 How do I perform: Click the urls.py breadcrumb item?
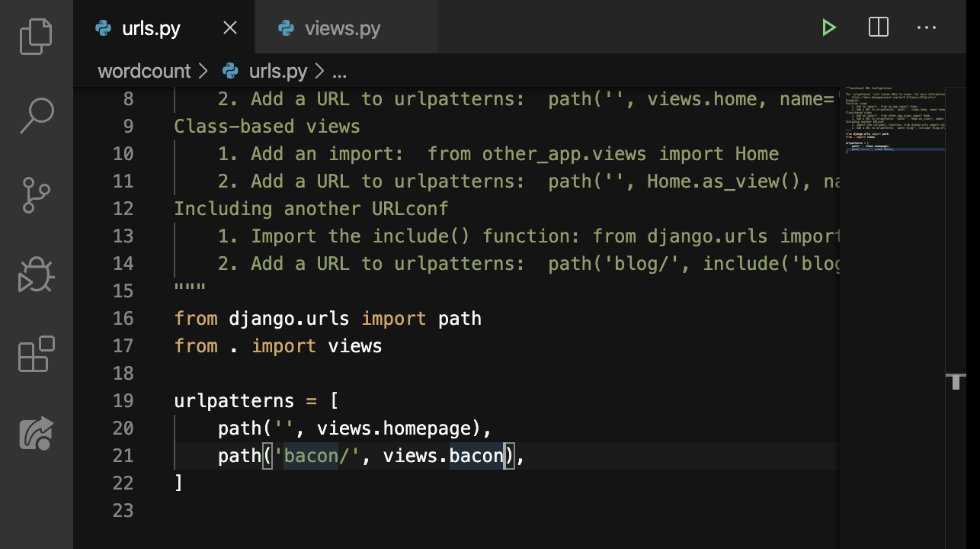[277, 72]
